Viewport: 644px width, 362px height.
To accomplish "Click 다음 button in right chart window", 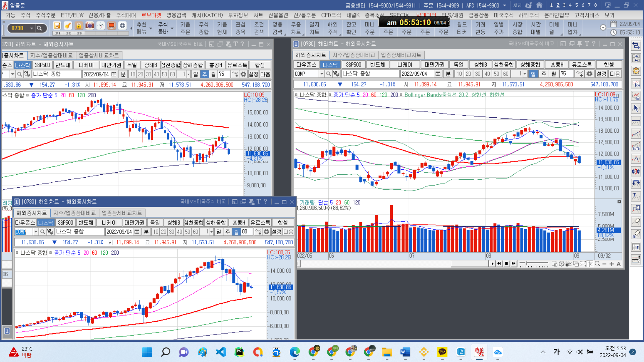I will [x=615, y=74].
